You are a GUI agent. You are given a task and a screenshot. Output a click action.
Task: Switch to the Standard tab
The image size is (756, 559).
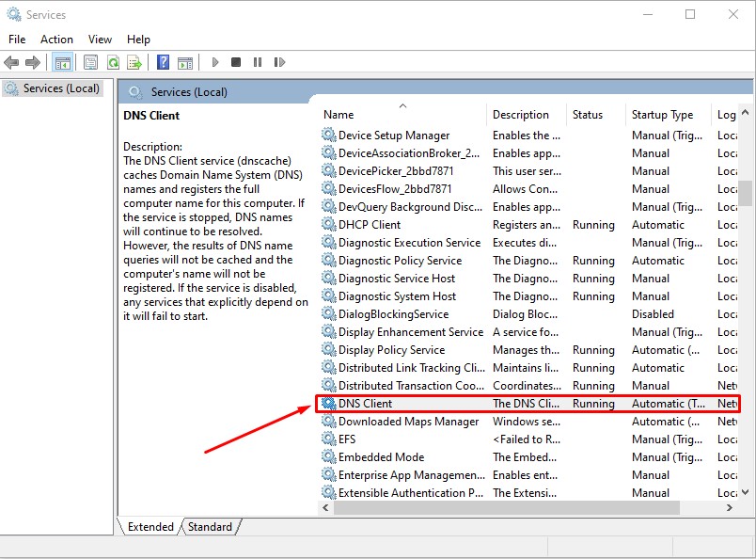pyautogui.click(x=210, y=527)
